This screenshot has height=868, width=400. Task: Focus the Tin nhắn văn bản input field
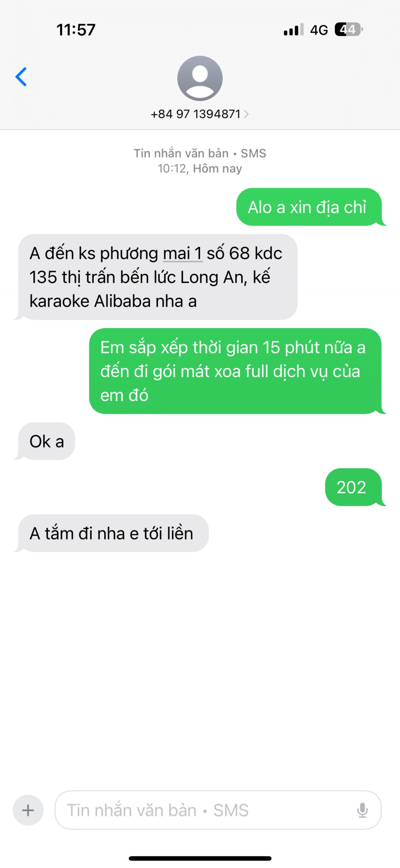[218, 810]
